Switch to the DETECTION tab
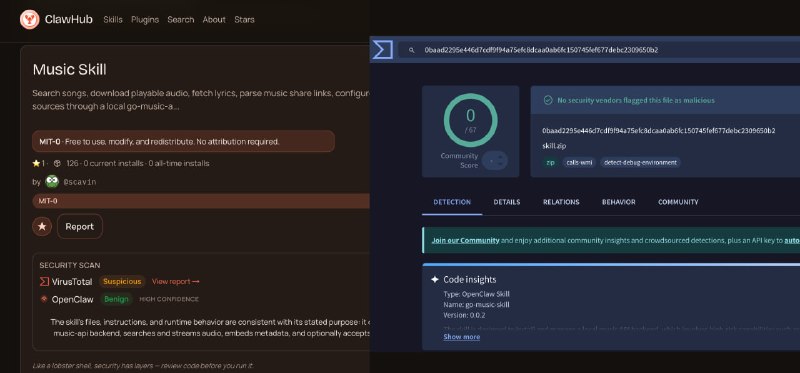This screenshot has height=373, width=800. 452,202
